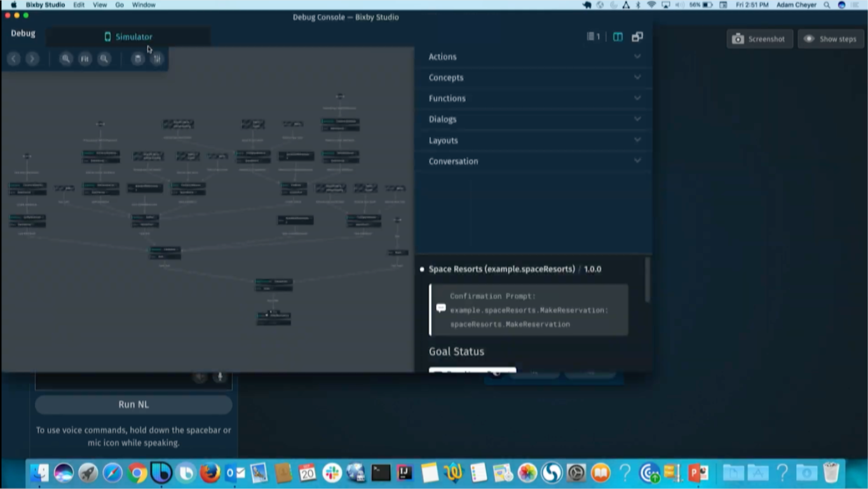Click the speech bubble icon beside Confirmation Prompt
Viewport: 868px width, 489px height.
click(441, 308)
